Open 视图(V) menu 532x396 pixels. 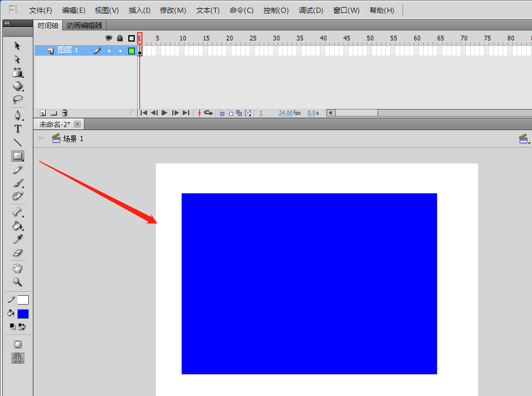107,11
